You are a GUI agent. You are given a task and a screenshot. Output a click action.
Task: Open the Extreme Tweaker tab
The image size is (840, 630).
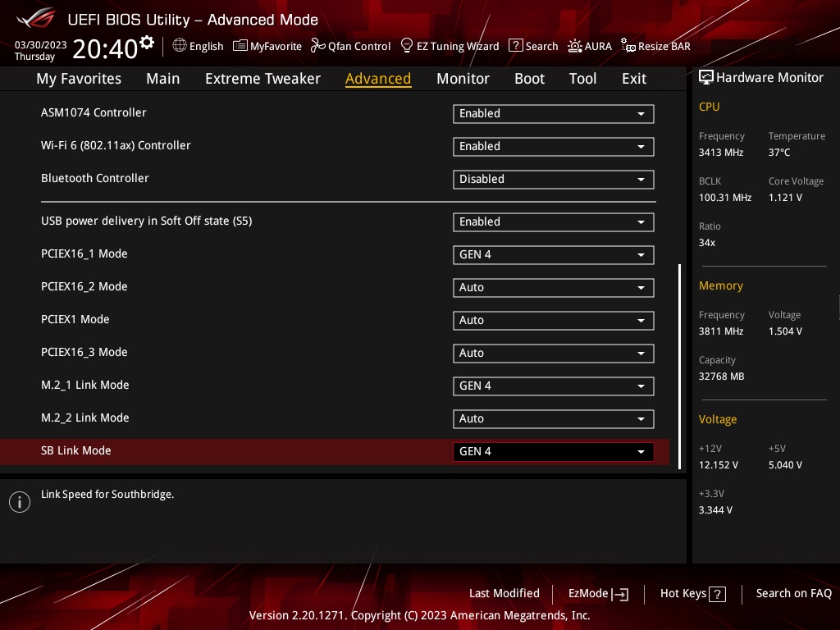[x=262, y=79]
